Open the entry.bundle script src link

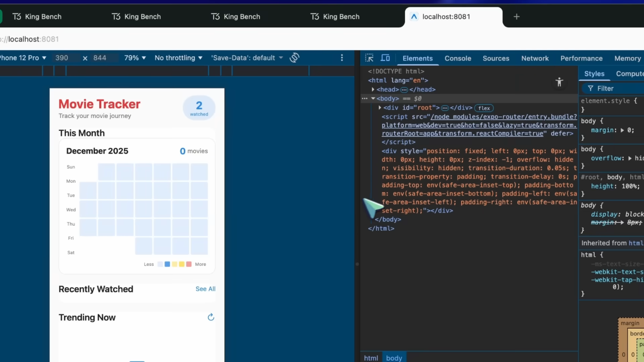click(479, 125)
